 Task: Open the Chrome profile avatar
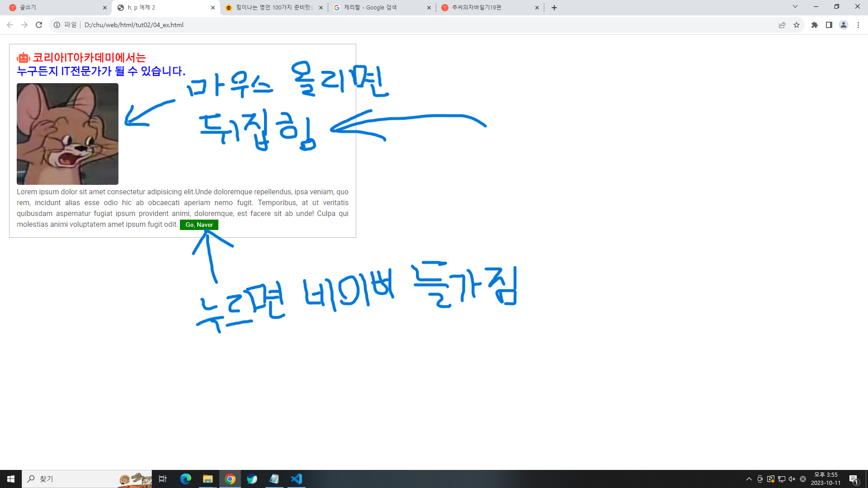pos(844,25)
